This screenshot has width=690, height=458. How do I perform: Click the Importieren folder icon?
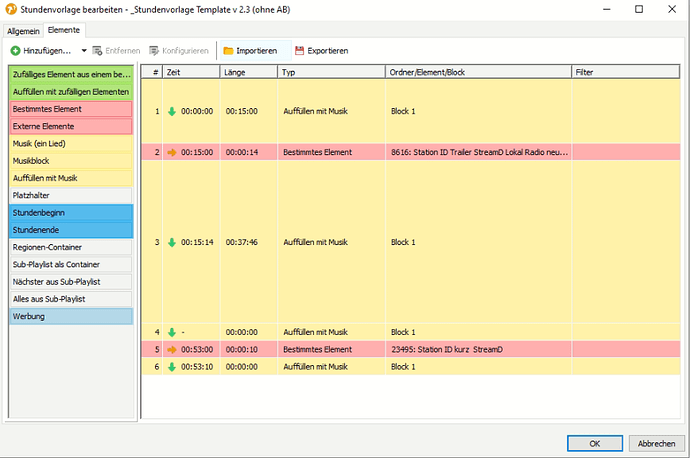point(228,50)
